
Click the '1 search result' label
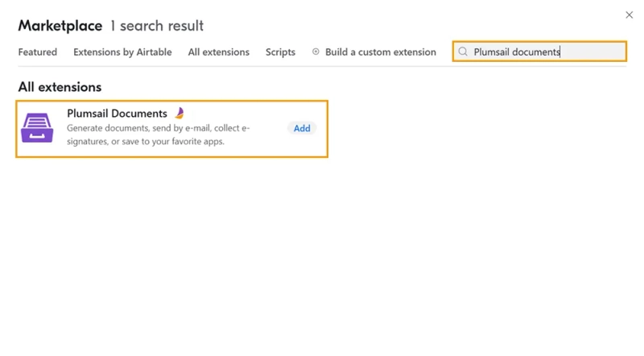point(157,26)
